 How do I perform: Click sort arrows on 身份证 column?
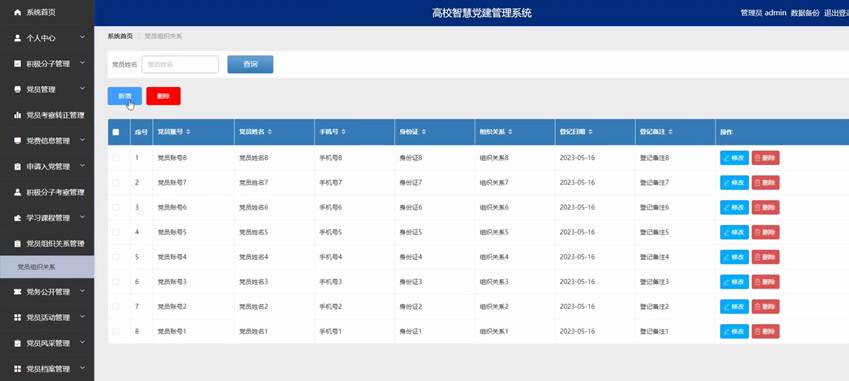pos(424,132)
